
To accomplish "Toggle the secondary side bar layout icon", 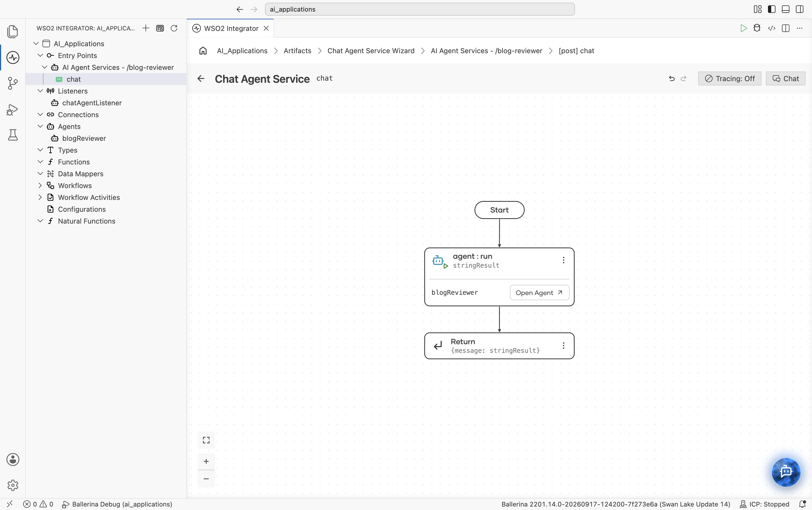I will pos(800,9).
